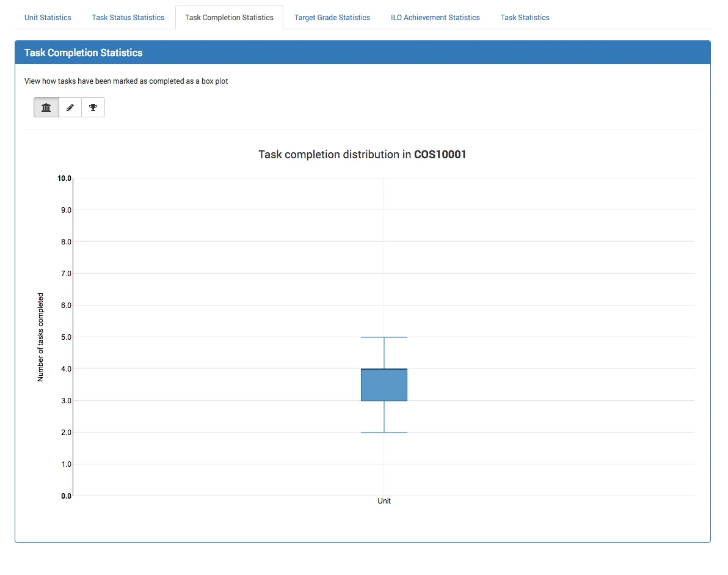Click the 7.0 y-axis tick label
728x575 pixels.
pyautogui.click(x=65, y=274)
